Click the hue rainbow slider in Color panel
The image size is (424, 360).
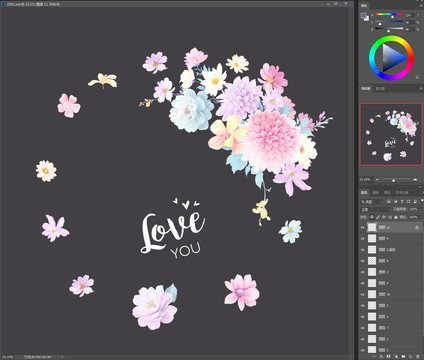tap(389, 14)
